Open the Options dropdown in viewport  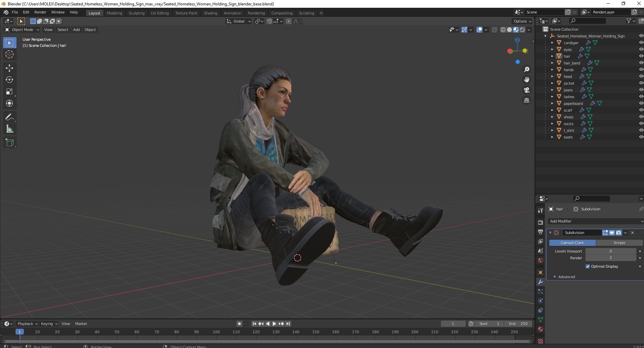[x=522, y=21]
